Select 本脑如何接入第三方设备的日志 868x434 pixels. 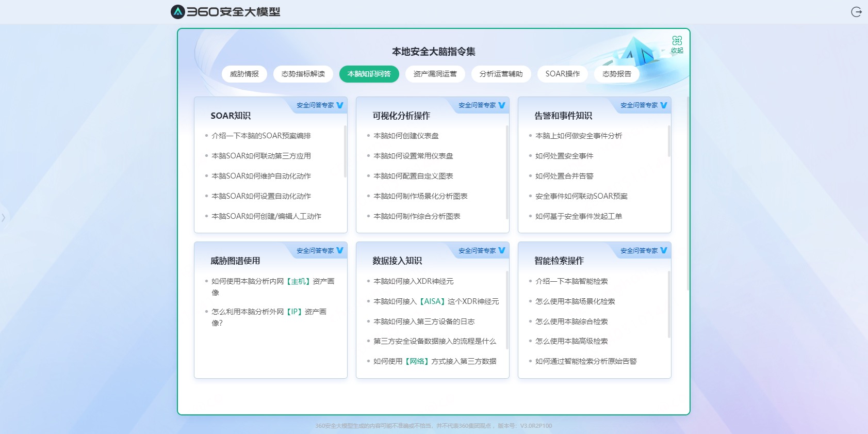pyautogui.click(x=424, y=322)
